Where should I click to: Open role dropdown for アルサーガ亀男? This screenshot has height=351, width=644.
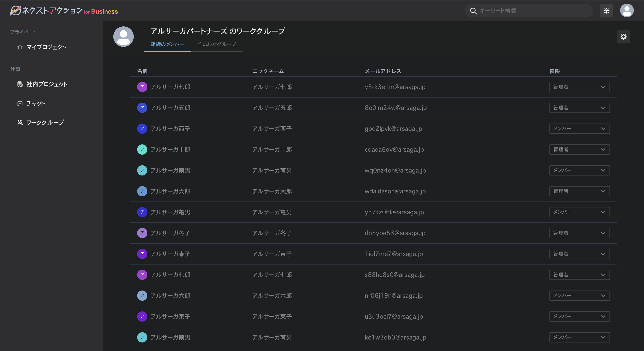pos(579,212)
